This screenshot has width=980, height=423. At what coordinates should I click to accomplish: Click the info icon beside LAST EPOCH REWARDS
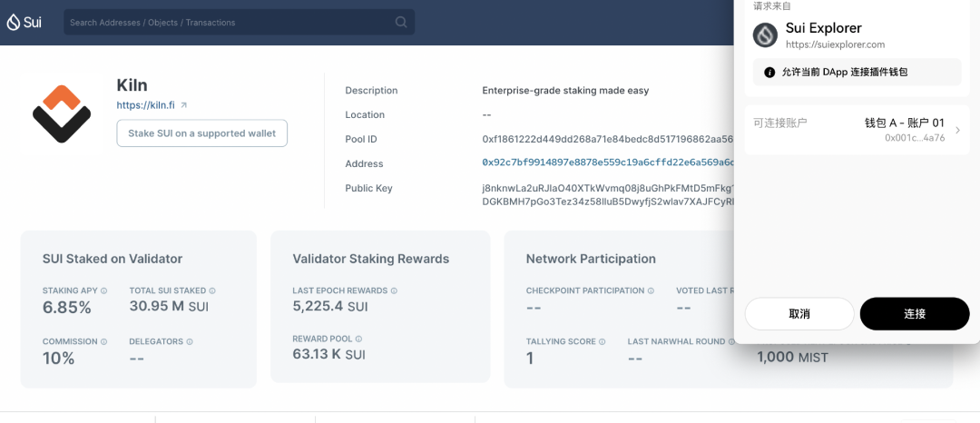pos(394,290)
